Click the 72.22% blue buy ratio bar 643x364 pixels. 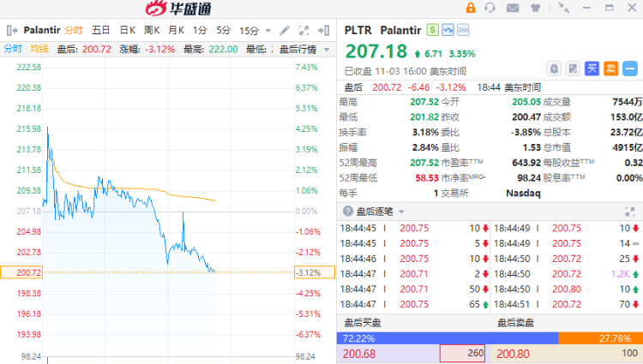coord(448,338)
